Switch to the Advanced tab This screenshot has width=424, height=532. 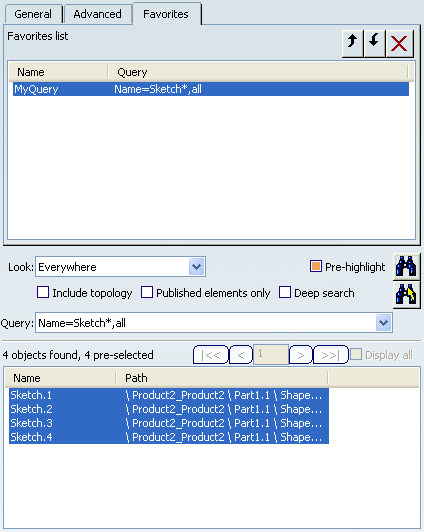pyautogui.click(x=98, y=14)
